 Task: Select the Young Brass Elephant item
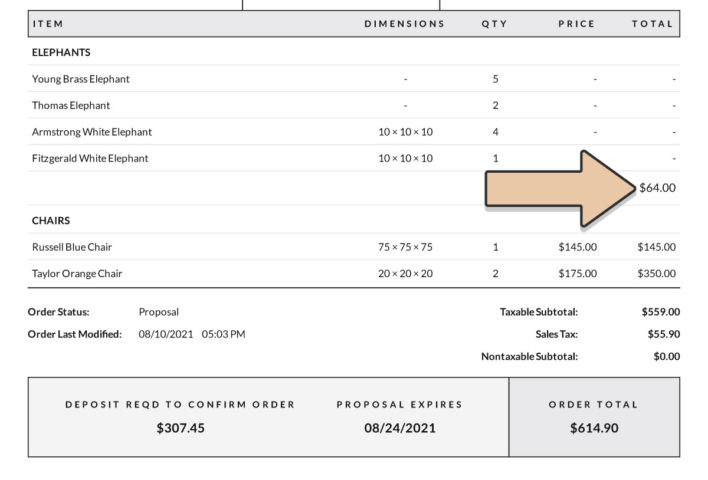(81, 79)
